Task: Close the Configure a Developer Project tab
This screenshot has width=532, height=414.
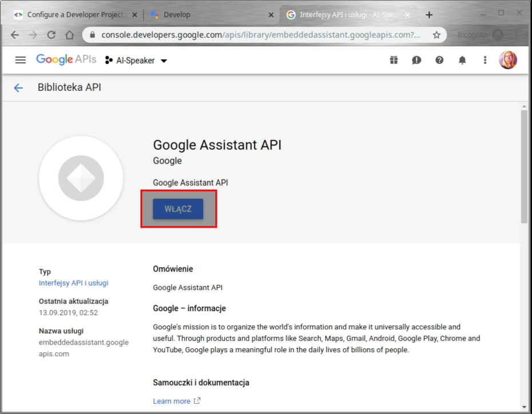Action: [134, 15]
